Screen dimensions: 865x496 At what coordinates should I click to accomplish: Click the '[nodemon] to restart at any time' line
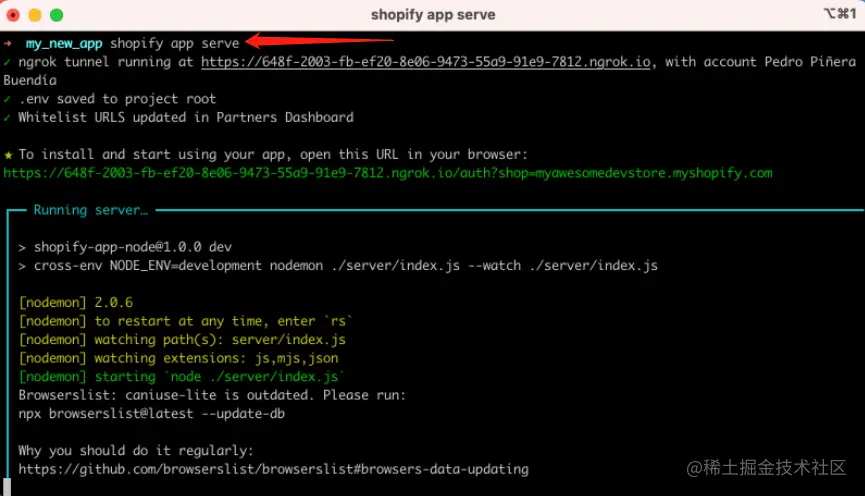185,321
